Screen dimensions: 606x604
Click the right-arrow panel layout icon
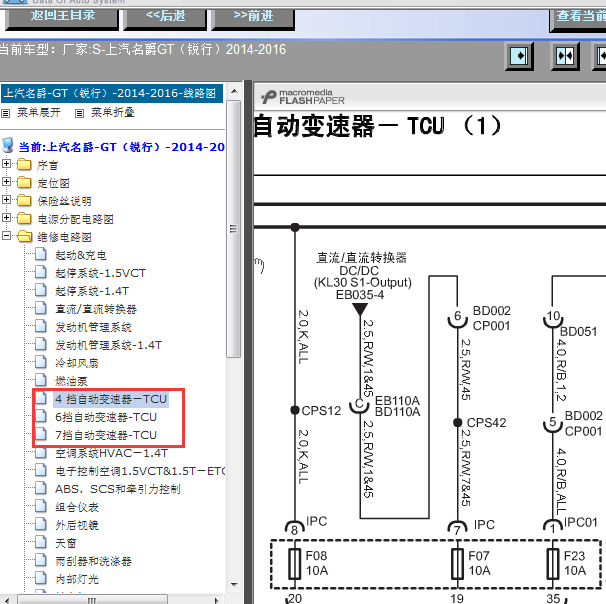[x=519, y=56]
